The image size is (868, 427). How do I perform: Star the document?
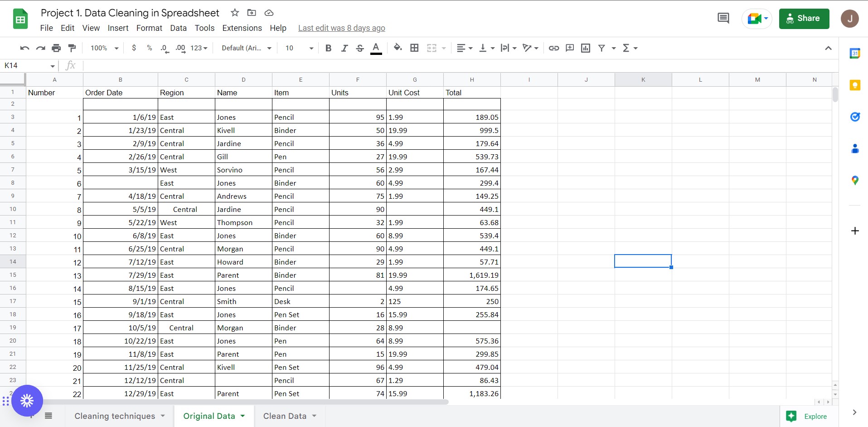pyautogui.click(x=235, y=13)
